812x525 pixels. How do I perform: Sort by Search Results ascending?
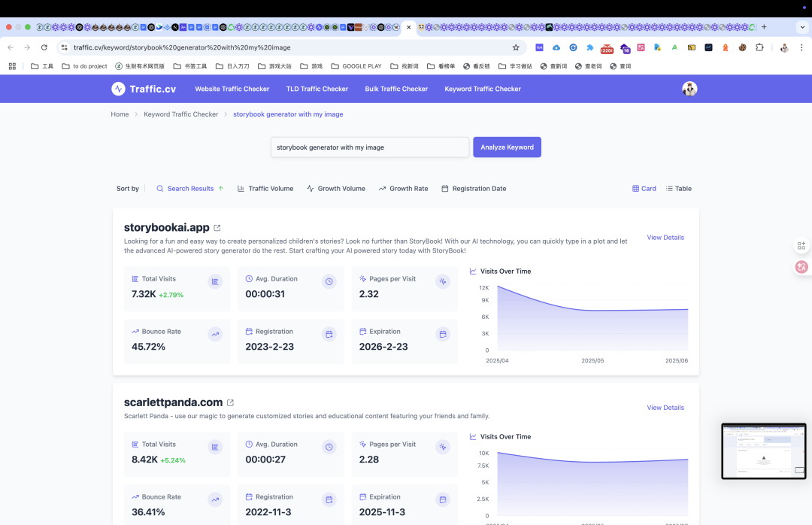pos(190,189)
